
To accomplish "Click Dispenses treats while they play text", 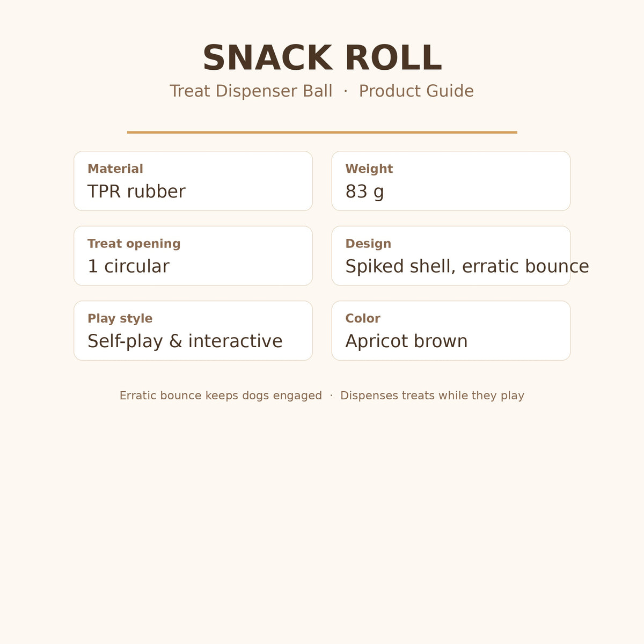I will tap(432, 396).
